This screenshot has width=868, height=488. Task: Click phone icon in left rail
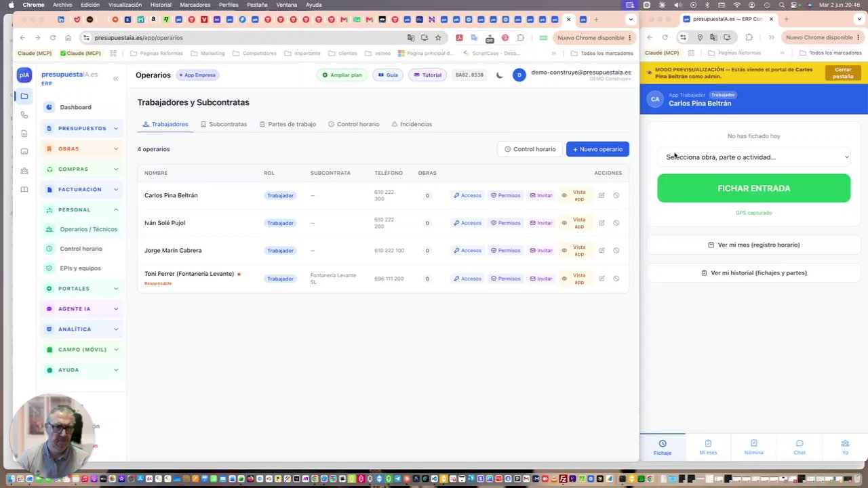24,115
